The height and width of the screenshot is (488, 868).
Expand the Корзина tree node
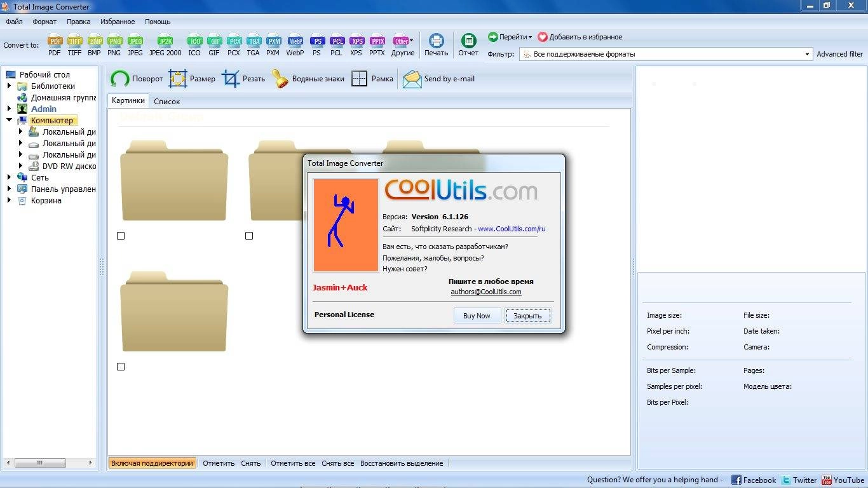tap(9, 200)
